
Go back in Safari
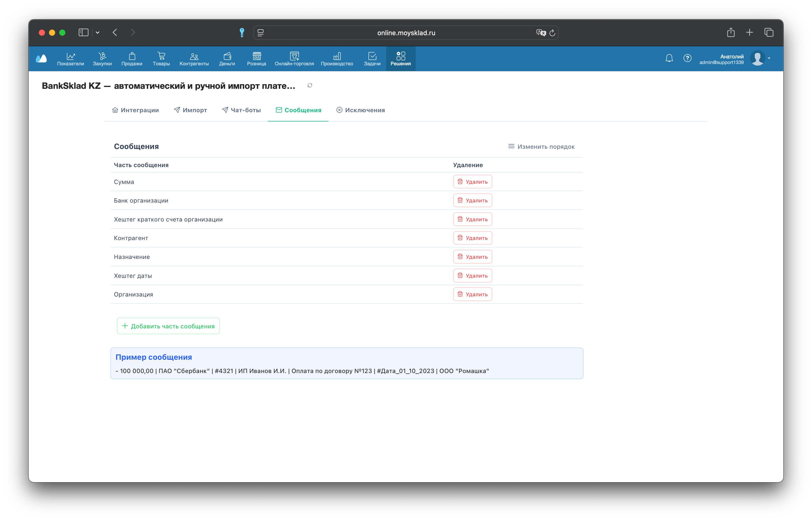pyautogui.click(x=115, y=32)
